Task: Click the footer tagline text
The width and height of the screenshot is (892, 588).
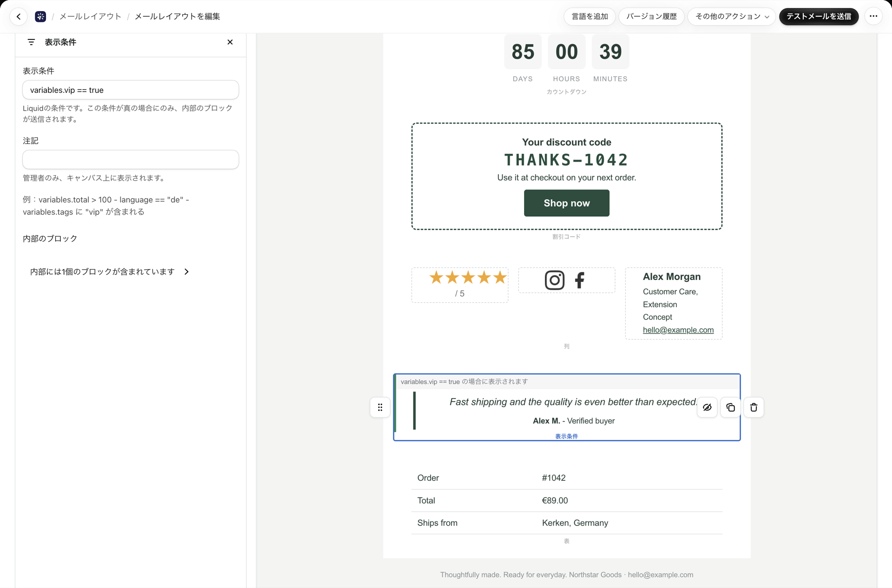Action: (566, 575)
